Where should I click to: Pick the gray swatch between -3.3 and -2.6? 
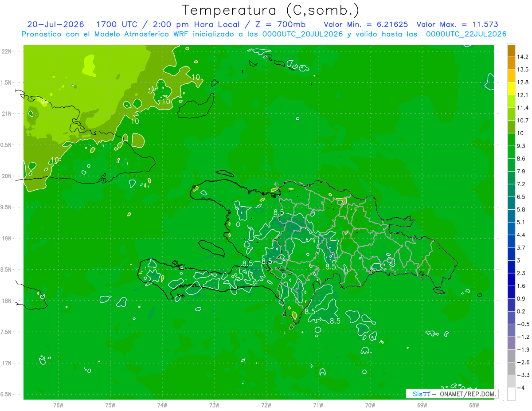tap(511, 368)
